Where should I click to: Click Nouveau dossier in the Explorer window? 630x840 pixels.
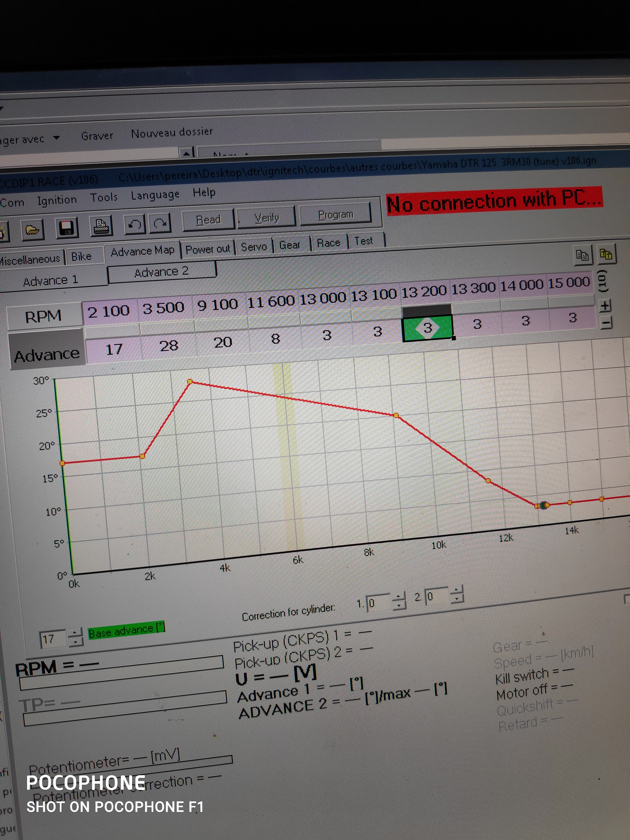[x=172, y=132]
